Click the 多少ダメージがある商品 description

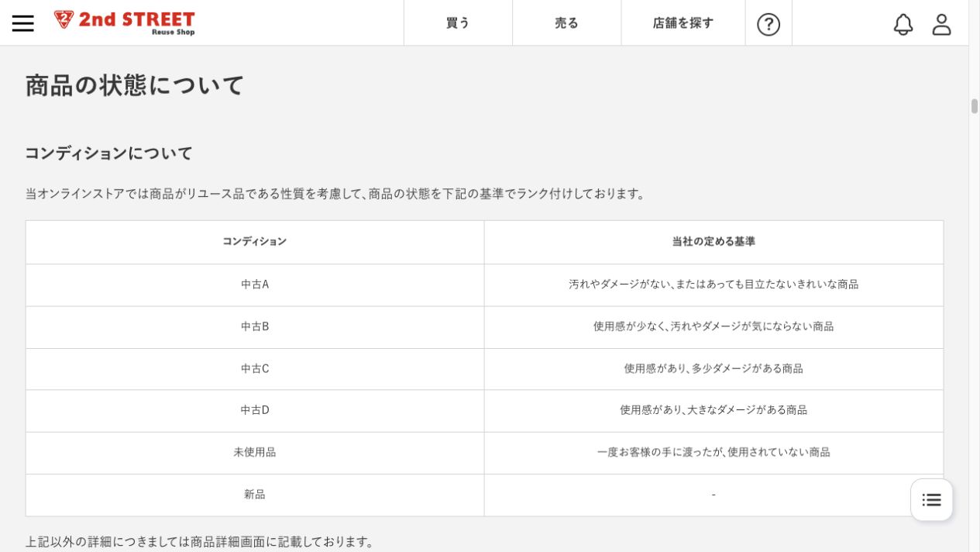(714, 368)
